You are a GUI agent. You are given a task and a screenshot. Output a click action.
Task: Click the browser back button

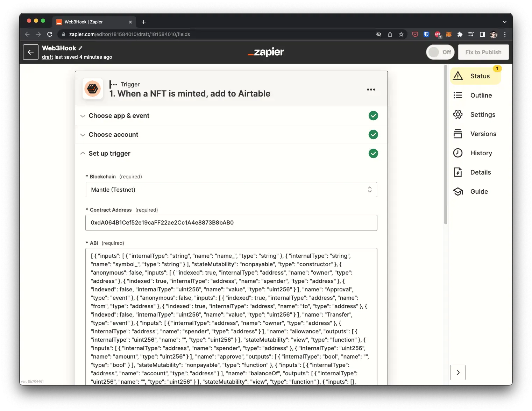(x=27, y=34)
